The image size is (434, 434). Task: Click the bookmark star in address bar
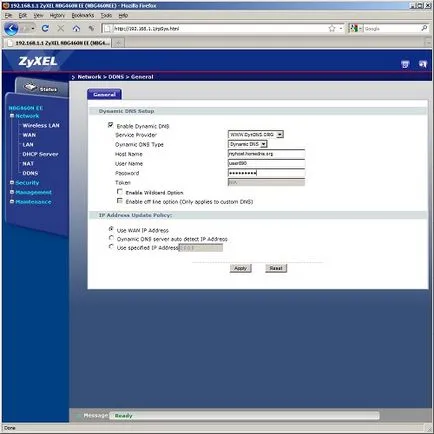(332, 29)
